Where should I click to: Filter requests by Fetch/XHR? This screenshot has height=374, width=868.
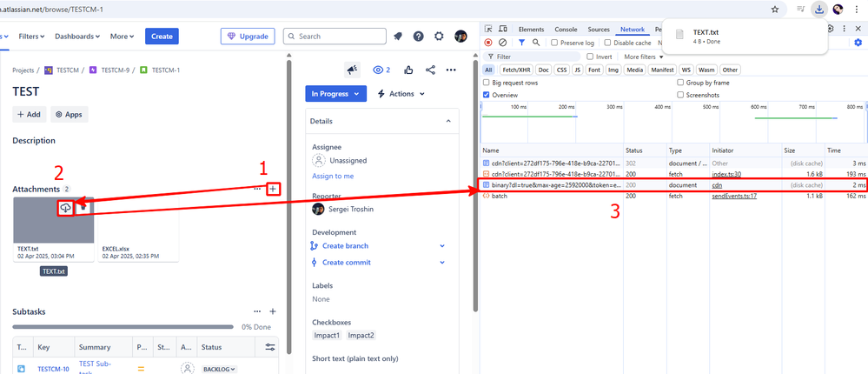(516, 70)
